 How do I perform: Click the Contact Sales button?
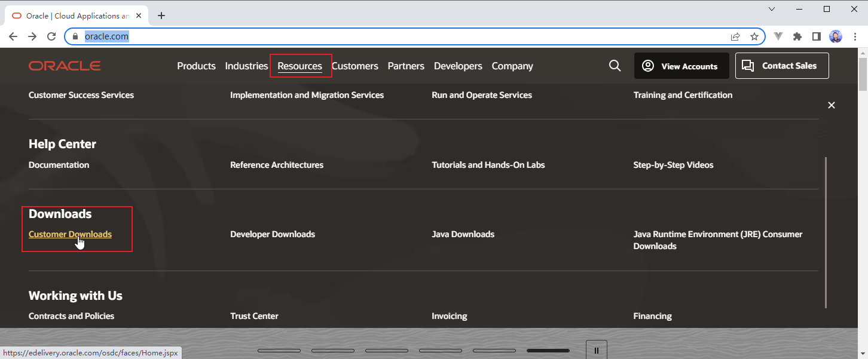pos(782,66)
